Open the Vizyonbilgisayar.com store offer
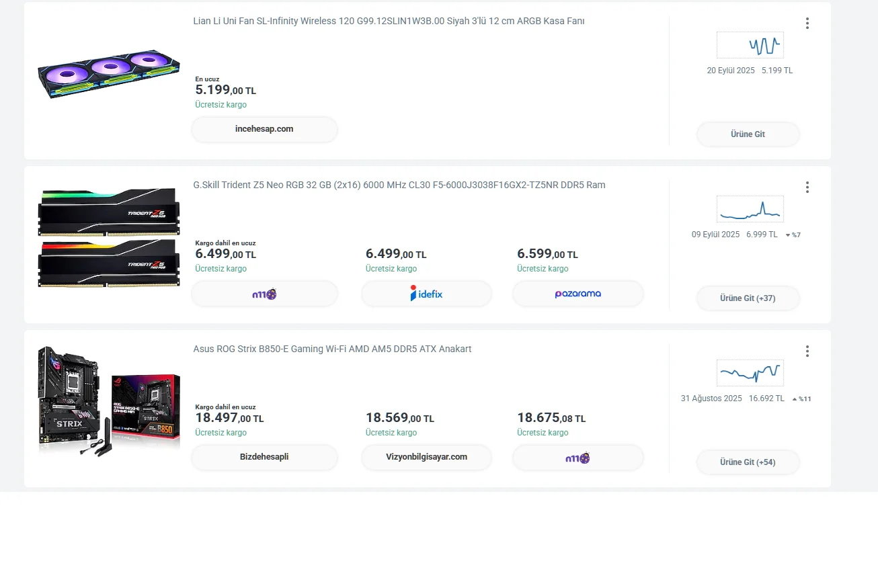This screenshot has width=878, height=588. (x=426, y=457)
